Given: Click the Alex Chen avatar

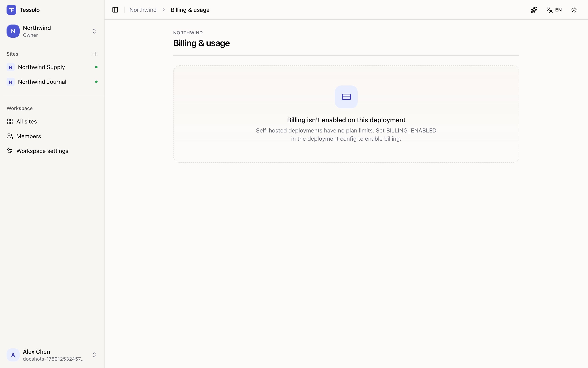Looking at the screenshot, I should (x=13, y=355).
